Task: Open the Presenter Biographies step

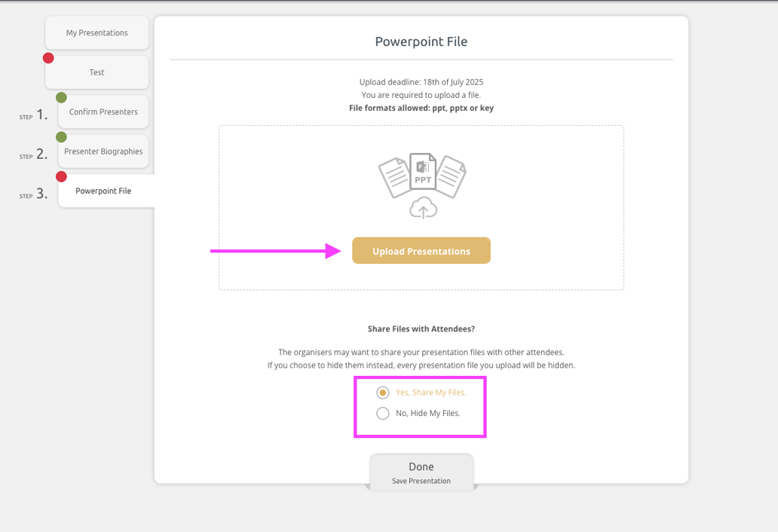Action: tap(103, 151)
